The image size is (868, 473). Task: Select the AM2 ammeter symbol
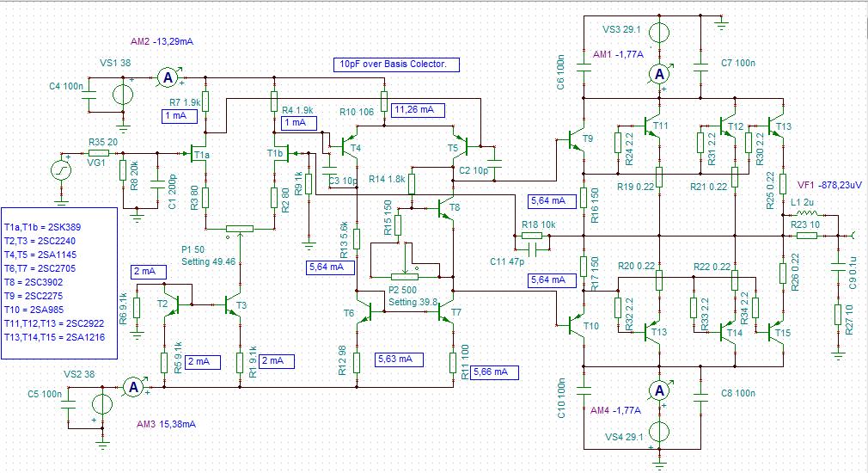click(x=168, y=77)
